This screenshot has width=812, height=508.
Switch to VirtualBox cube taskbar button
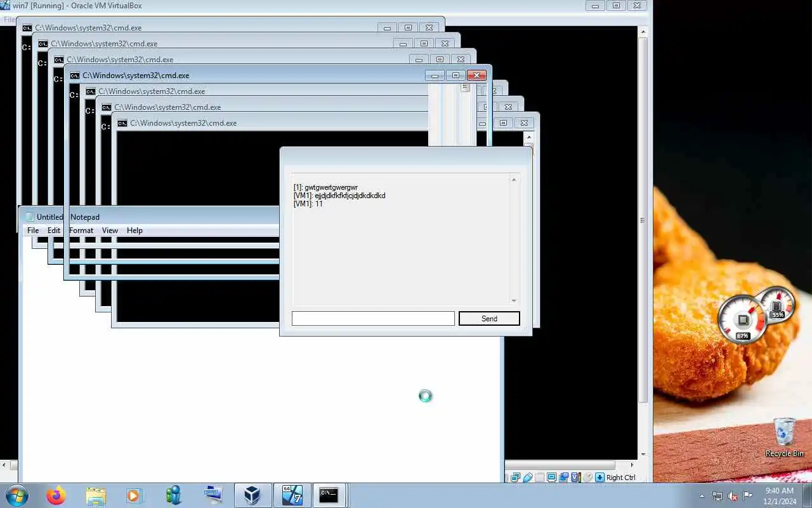(252, 495)
